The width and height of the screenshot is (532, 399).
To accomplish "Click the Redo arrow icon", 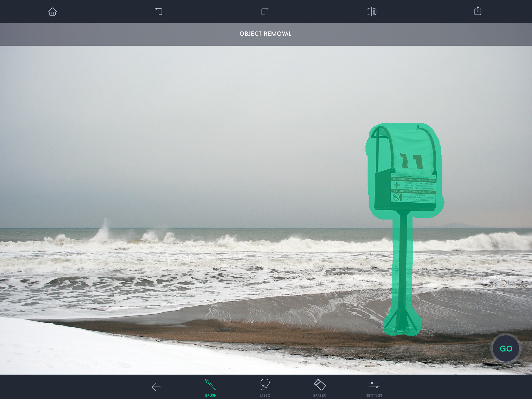I will (265, 12).
